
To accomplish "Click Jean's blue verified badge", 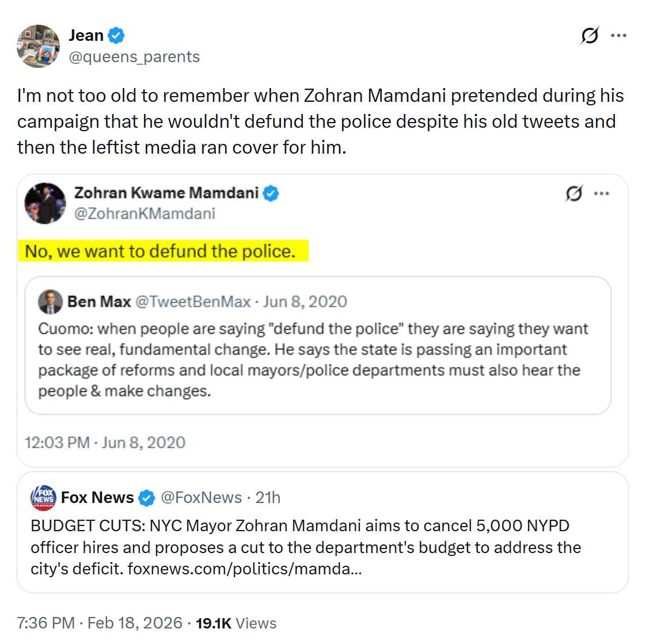I will point(116,35).
